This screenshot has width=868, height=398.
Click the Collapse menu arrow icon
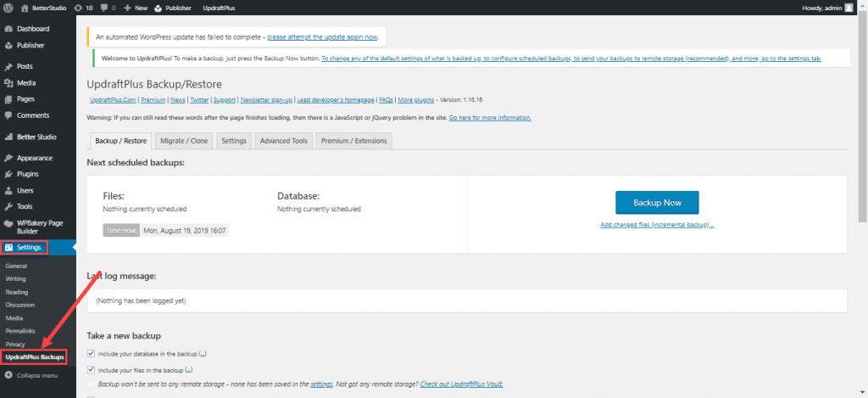[8, 376]
